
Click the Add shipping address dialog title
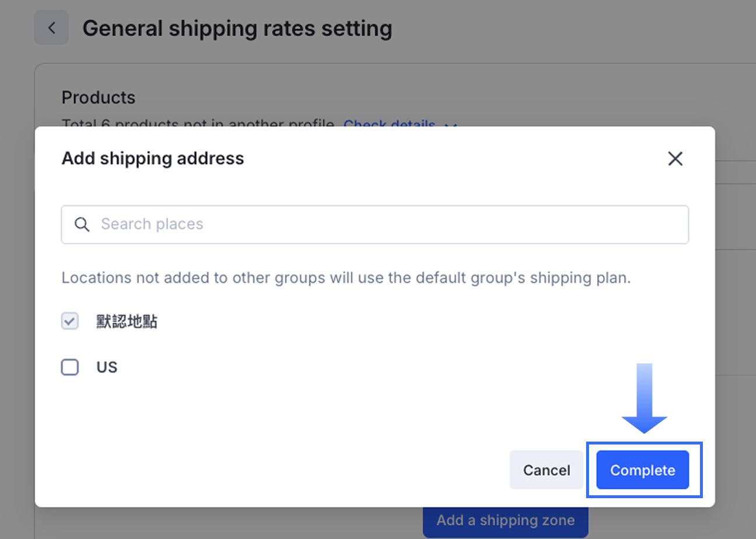(x=152, y=158)
